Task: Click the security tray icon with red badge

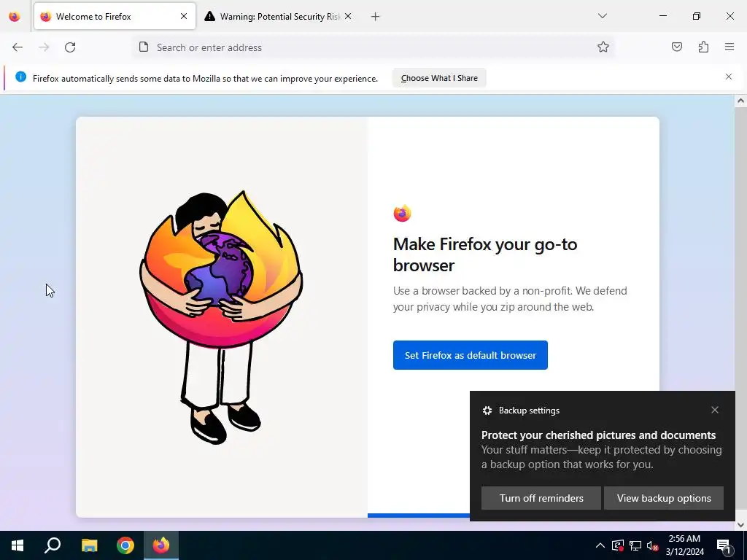Action: [617, 545]
